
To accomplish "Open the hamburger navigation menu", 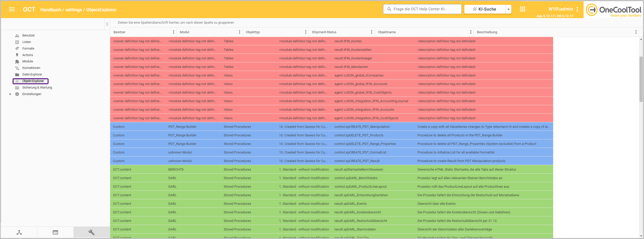I will [x=12, y=10].
